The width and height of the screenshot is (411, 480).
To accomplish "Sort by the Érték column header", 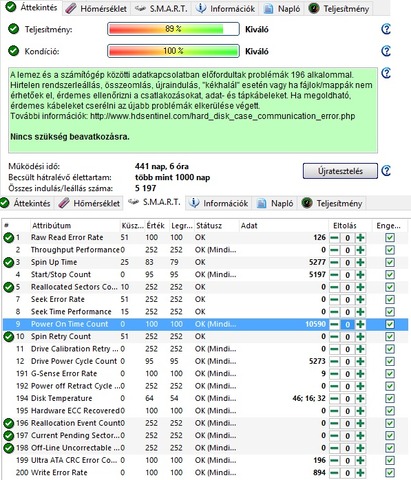I will (156, 226).
